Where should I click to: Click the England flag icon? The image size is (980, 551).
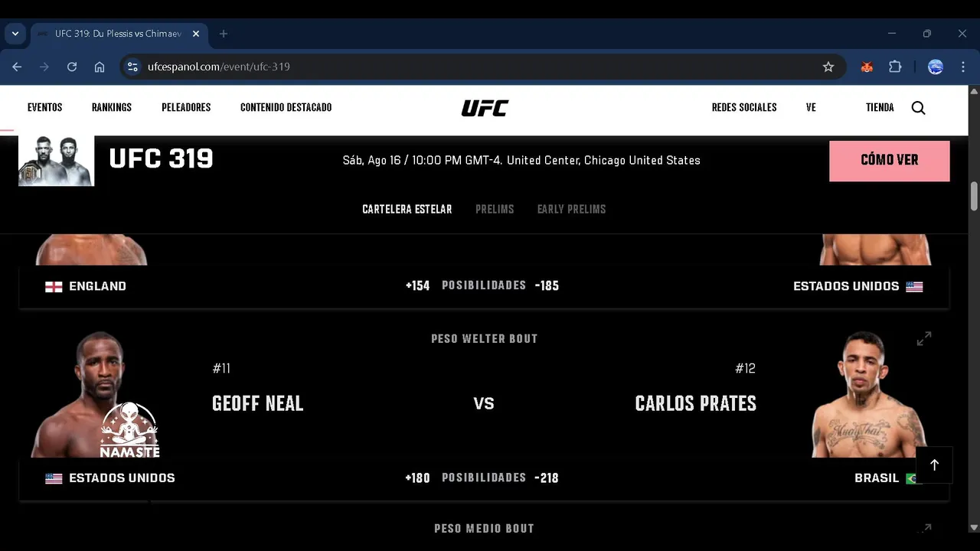pos(54,286)
